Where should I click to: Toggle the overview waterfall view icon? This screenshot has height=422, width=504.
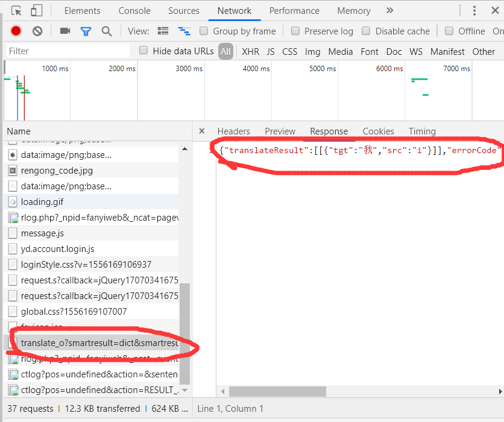[184, 31]
